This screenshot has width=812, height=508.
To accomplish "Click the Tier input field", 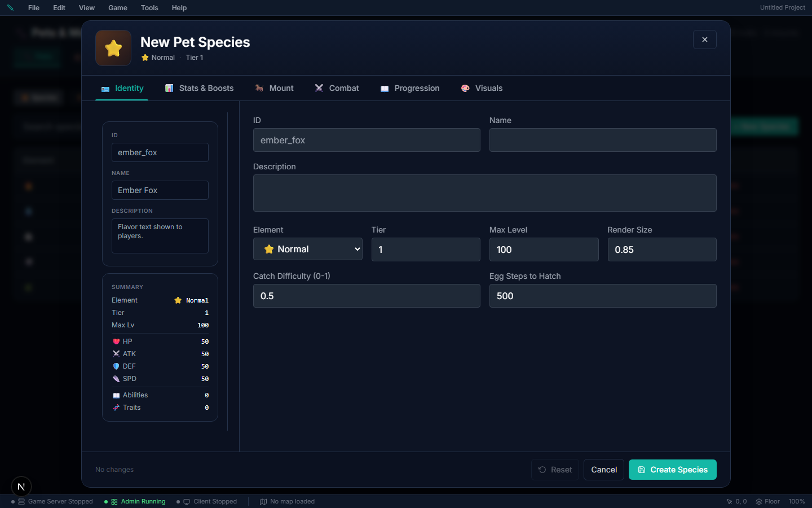I will [426, 249].
